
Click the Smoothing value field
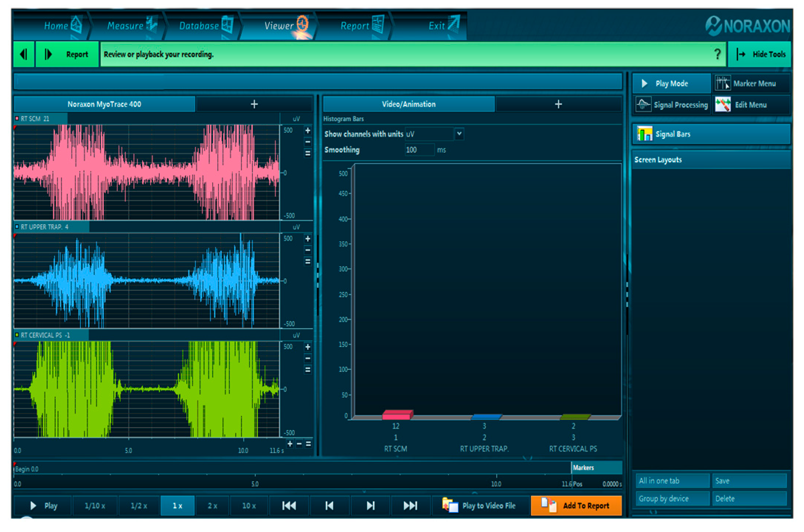[x=419, y=150]
